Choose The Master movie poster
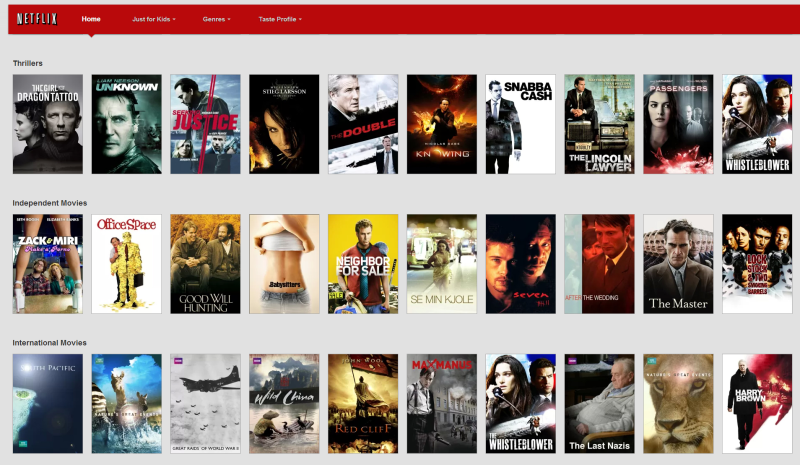 [679, 264]
